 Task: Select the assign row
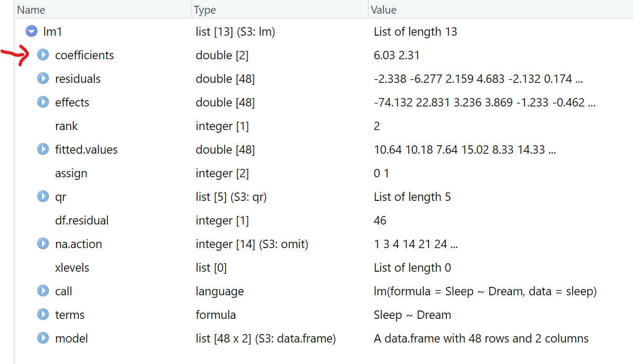[71, 173]
